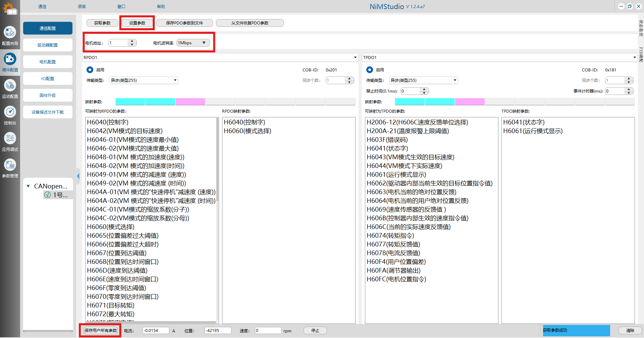This screenshot has height=338, width=644.
Task: Select the 1号 node tree item
Action: 58,195
